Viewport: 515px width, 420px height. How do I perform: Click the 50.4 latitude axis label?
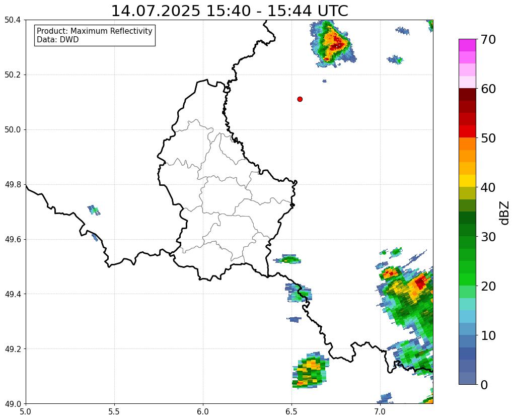point(13,20)
